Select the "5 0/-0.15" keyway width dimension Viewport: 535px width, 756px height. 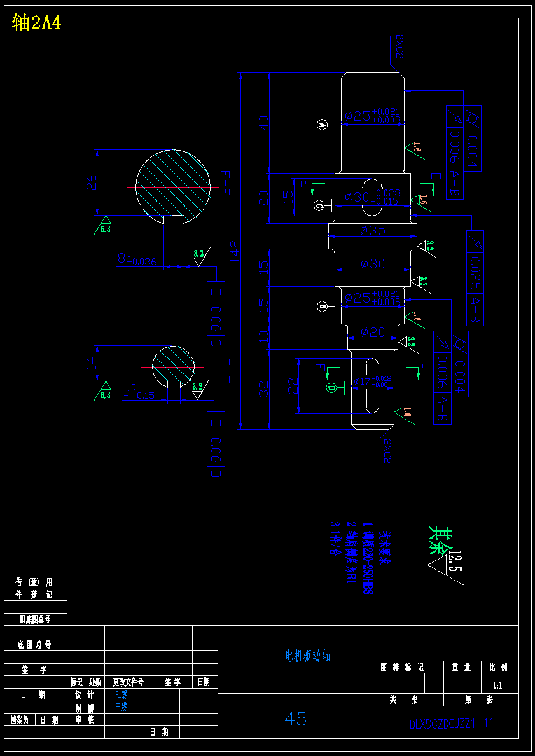tap(138, 392)
